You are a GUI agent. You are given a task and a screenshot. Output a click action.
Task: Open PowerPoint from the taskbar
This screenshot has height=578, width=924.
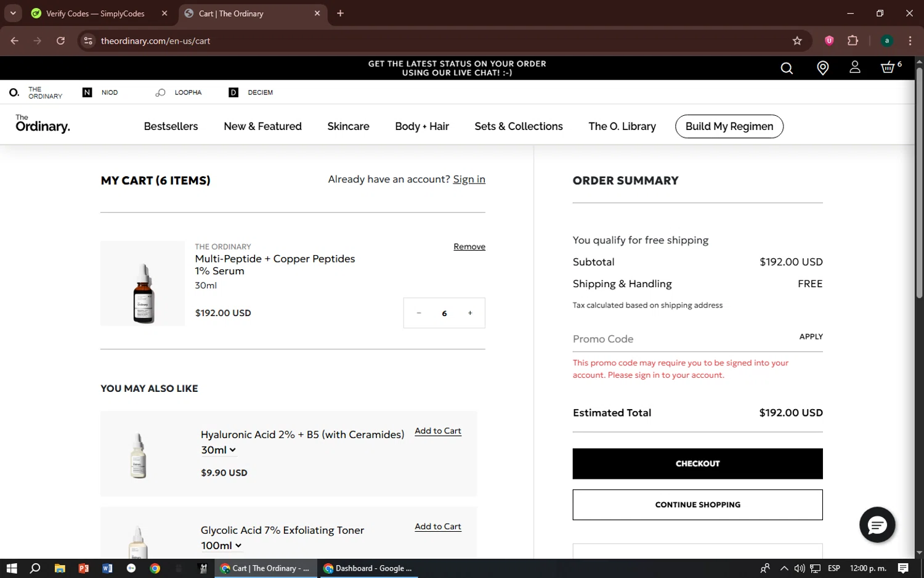point(84,568)
